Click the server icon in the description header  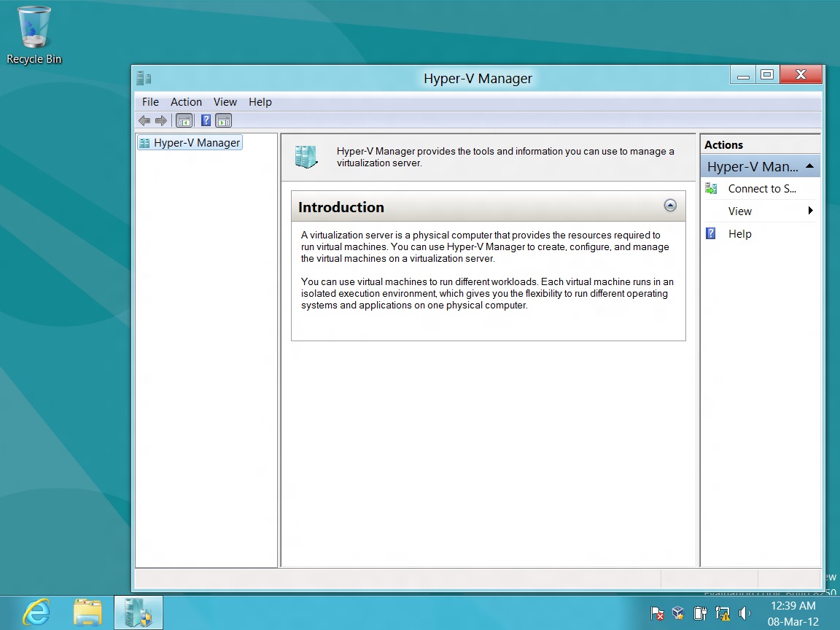(x=306, y=157)
